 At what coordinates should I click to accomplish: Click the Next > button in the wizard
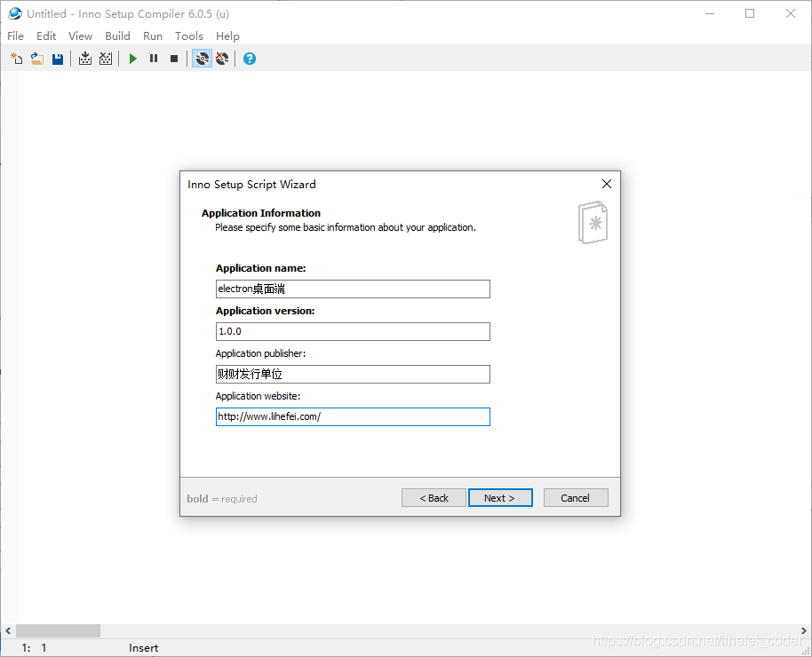(x=500, y=498)
